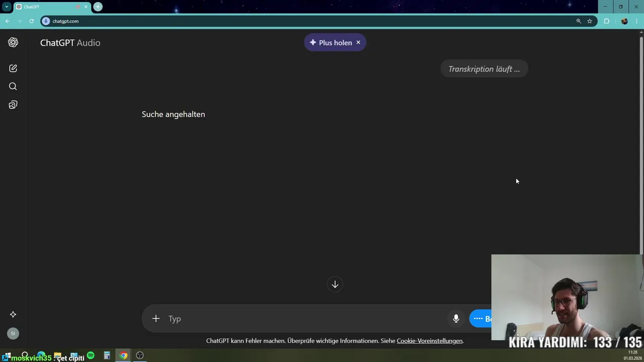
Task: Focus the message input field
Action: [304, 319]
